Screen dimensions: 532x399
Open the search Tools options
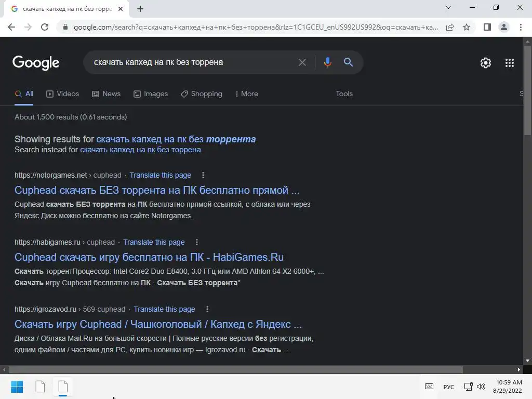(x=344, y=94)
